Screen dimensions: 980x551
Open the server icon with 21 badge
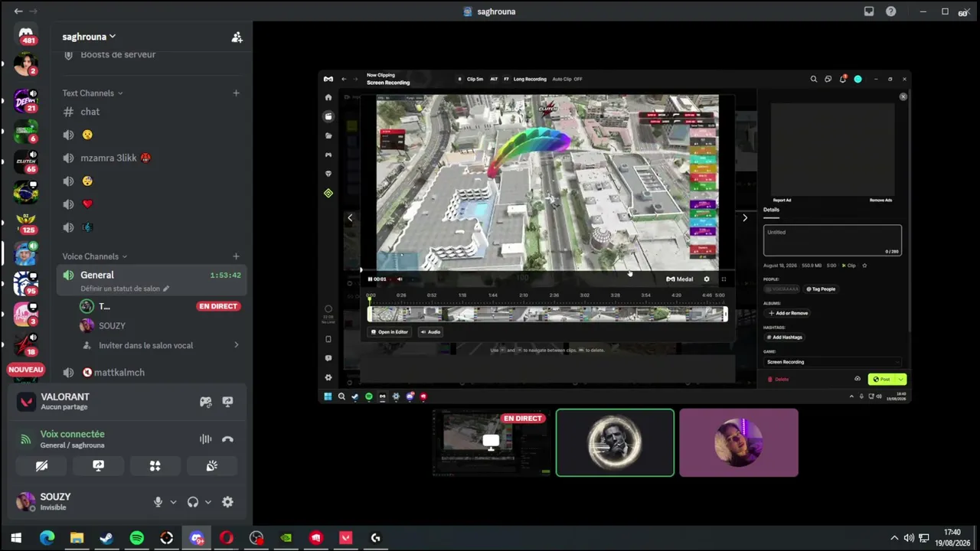[26, 100]
